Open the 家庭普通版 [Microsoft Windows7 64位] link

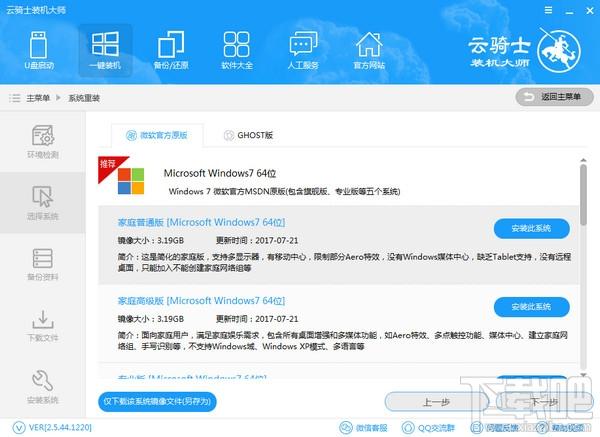201,222
